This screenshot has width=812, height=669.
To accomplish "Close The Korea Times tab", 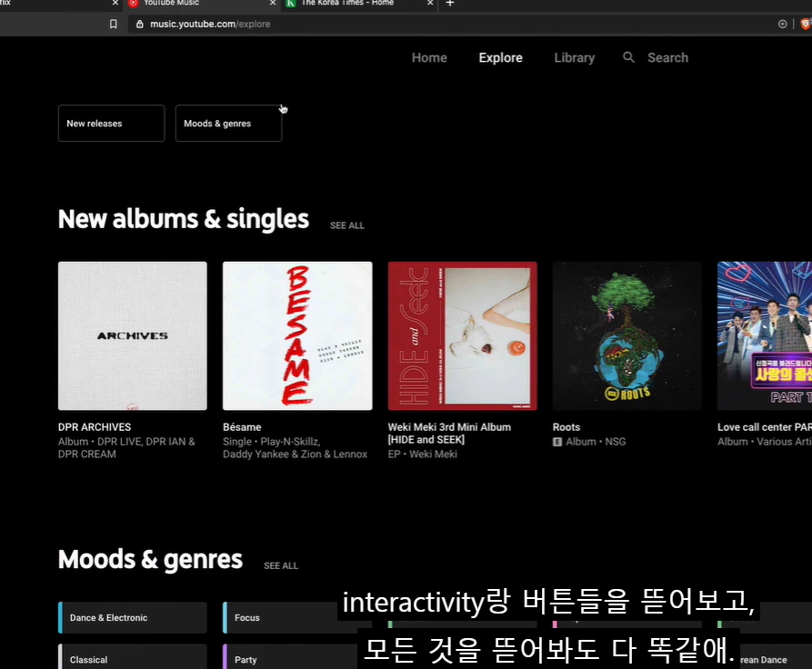I will (430, 3).
